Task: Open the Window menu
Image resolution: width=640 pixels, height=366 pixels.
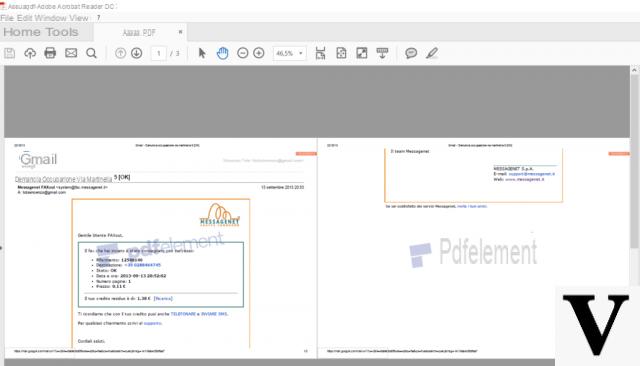Action: [51, 18]
